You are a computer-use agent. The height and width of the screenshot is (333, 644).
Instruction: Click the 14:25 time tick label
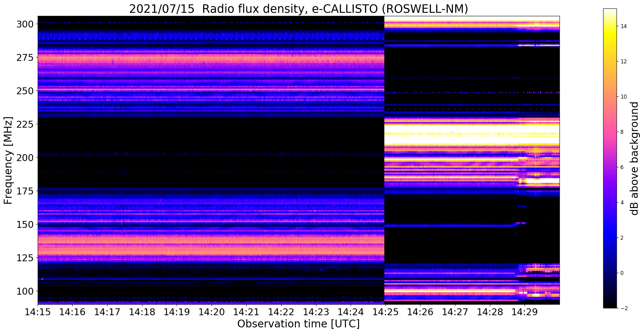pyautogui.click(x=386, y=312)
